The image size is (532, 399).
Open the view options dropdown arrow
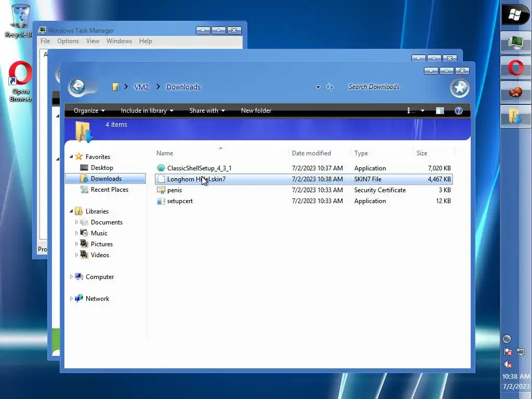422,111
